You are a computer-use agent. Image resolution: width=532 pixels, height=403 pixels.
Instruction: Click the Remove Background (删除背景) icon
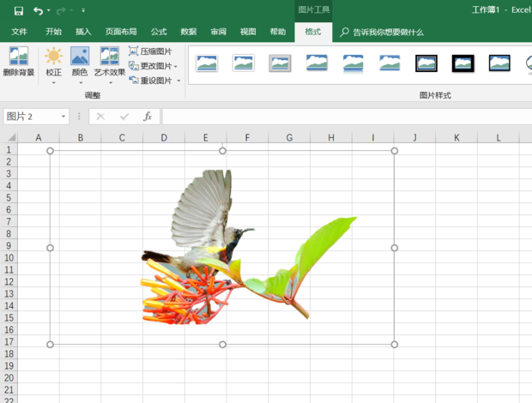[18, 62]
